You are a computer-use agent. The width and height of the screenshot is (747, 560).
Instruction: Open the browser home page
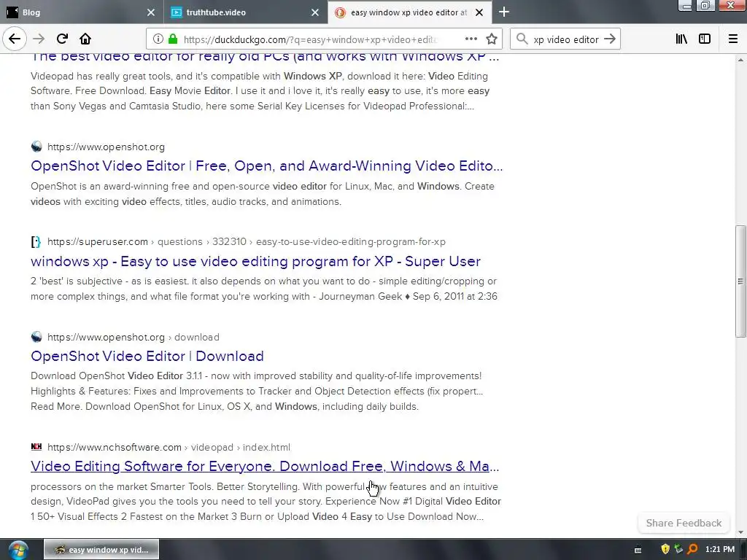point(85,39)
